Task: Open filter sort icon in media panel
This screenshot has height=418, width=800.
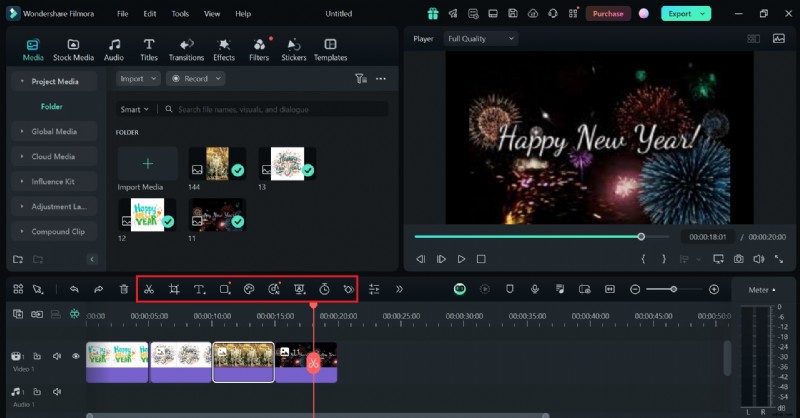Action: click(x=361, y=79)
